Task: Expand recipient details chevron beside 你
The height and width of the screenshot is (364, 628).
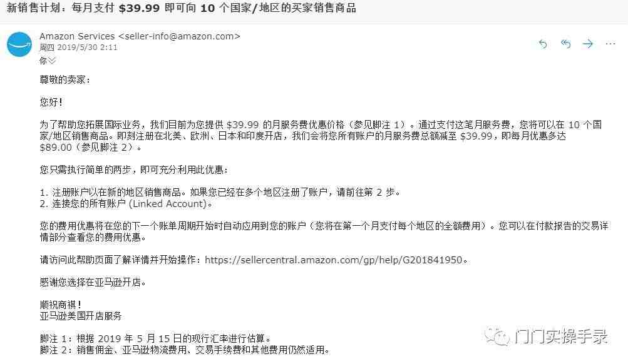Action: (x=52, y=61)
